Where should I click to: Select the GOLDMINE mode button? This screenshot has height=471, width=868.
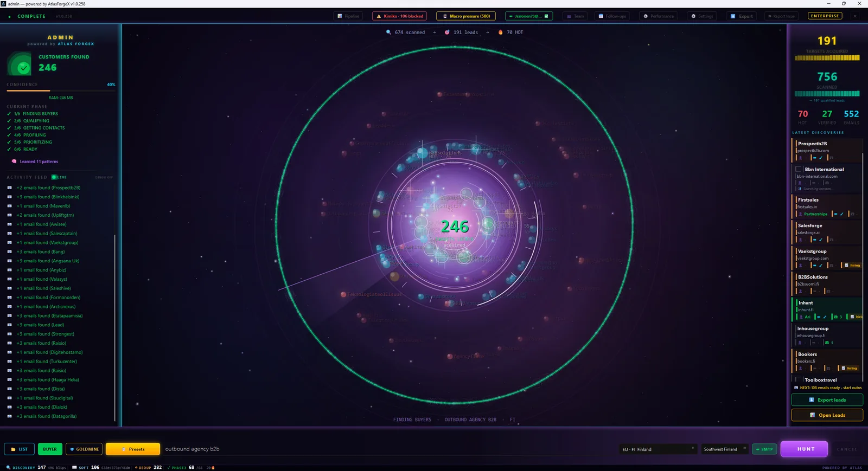click(84, 449)
